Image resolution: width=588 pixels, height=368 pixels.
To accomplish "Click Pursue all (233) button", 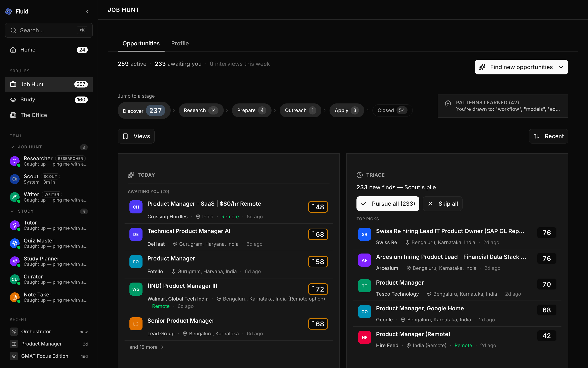I will (388, 203).
